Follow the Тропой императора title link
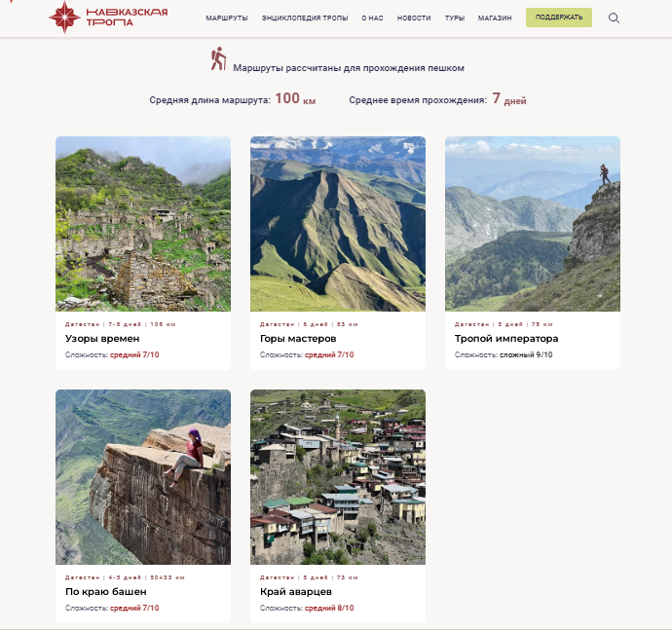672x631 pixels. tap(506, 339)
